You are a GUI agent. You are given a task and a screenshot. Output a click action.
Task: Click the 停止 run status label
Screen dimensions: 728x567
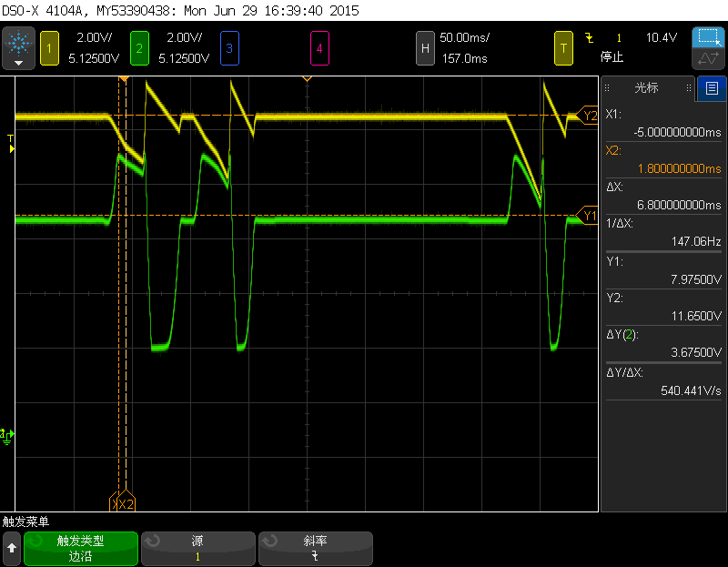612,57
